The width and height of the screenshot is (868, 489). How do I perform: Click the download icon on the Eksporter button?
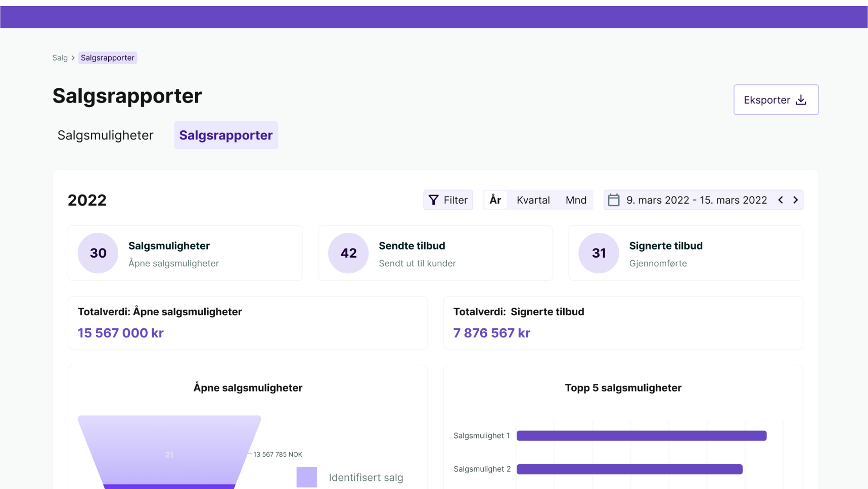(801, 100)
